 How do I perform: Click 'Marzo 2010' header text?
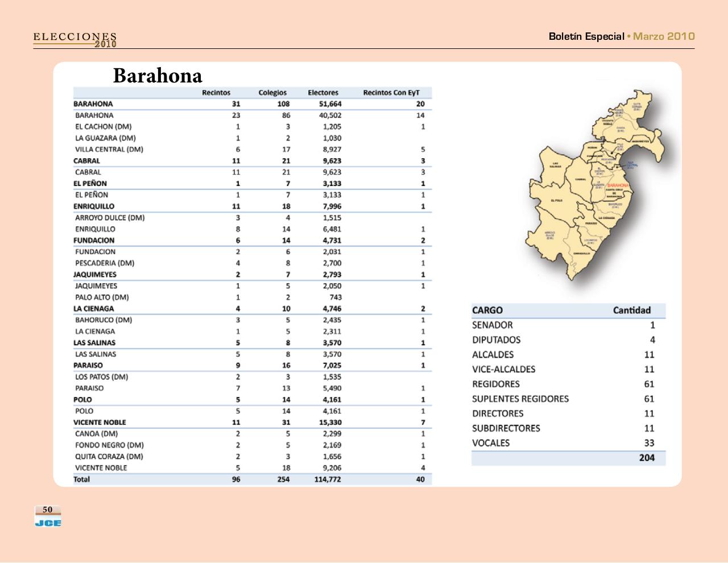coord(664,36)
